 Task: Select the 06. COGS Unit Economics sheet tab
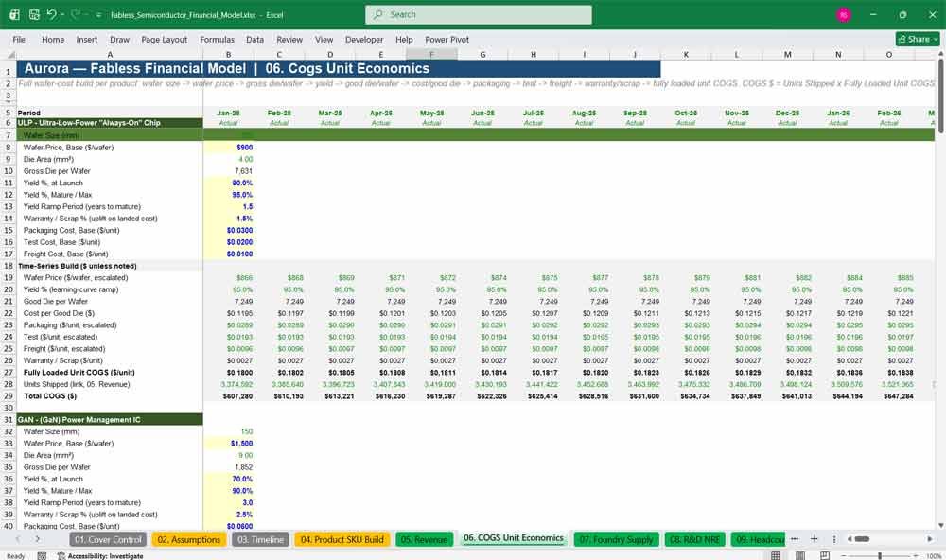514,538
